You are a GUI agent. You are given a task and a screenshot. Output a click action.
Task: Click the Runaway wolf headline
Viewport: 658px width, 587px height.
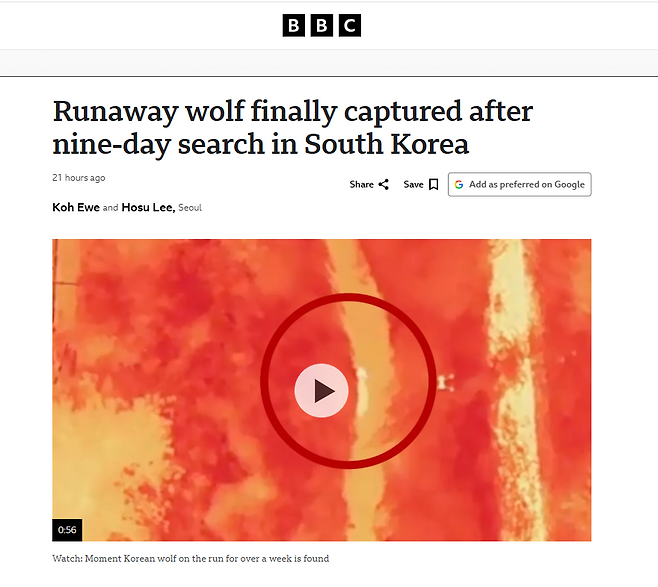(292, 128)
